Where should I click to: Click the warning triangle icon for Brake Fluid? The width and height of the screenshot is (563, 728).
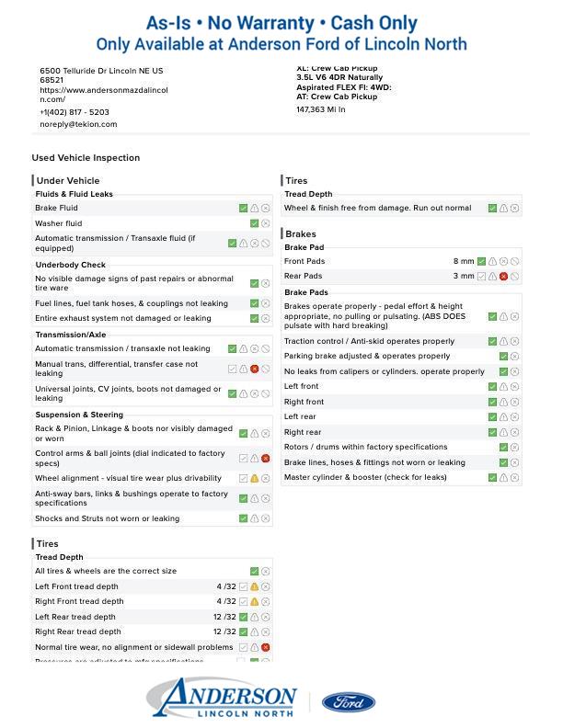tap(255, 209)
